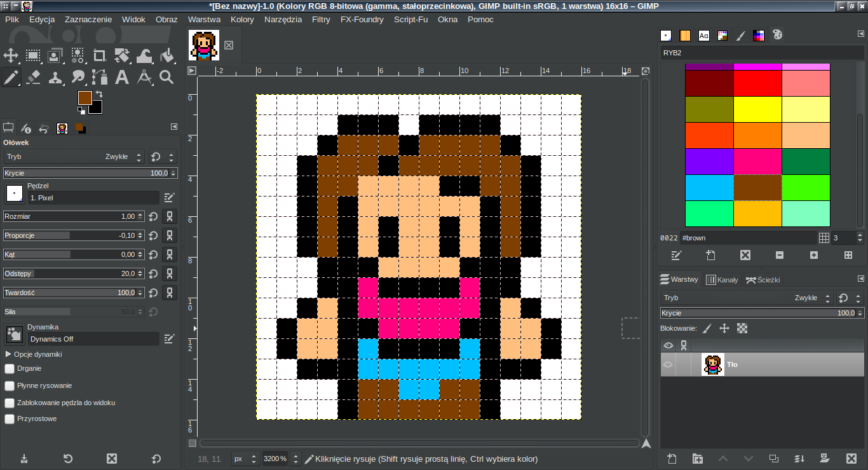This screenshot has width=868, height=470.
Task: Select the Pencil tool
Action: pyautogui.click(x=11, y=78)
